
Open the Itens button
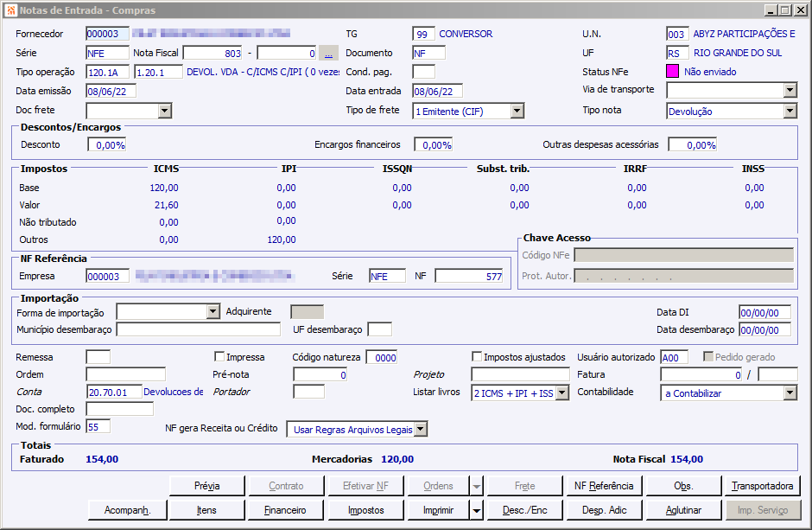pos(206,510)
